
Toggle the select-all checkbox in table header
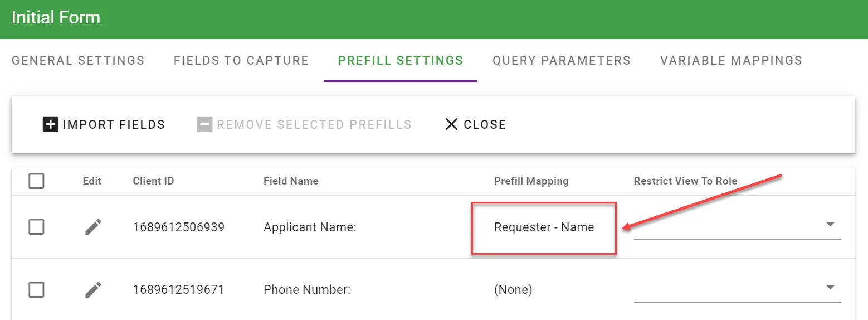click(36, 181)
